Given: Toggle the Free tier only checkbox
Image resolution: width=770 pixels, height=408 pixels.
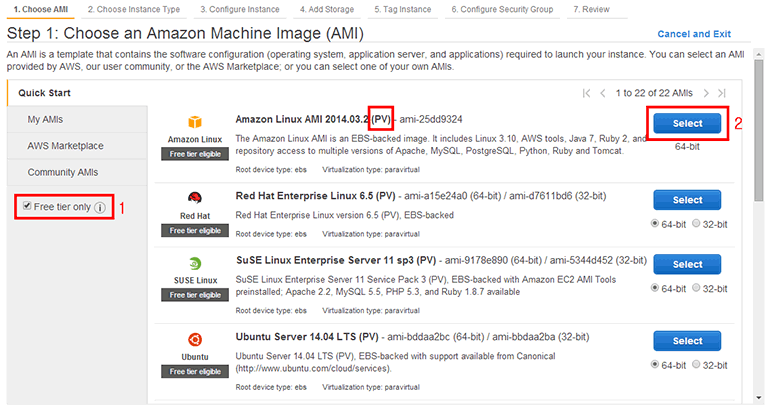Looking at the screenshot, I should pos(26,207).
